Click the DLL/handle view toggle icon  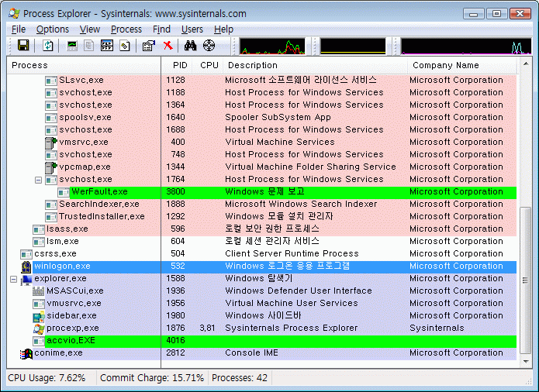point(125,45)
